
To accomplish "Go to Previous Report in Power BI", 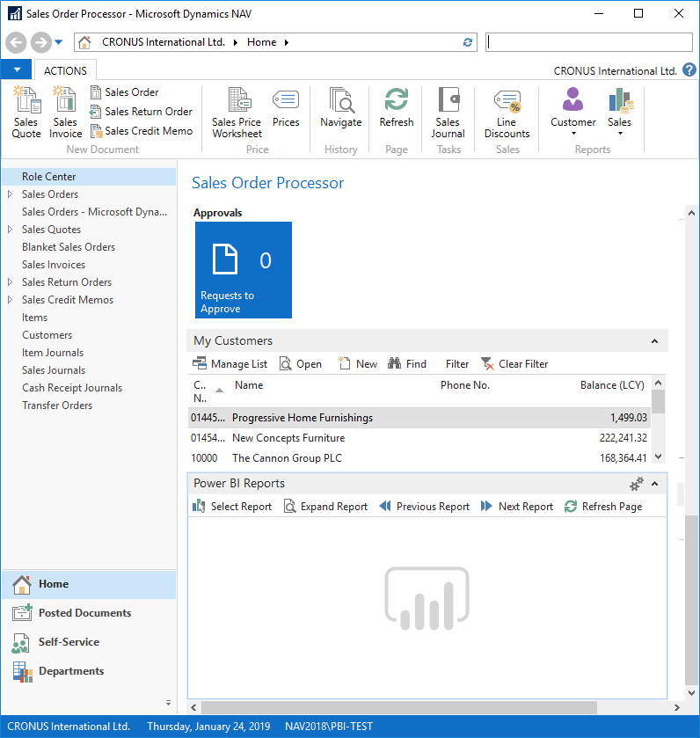I will 425,507.
